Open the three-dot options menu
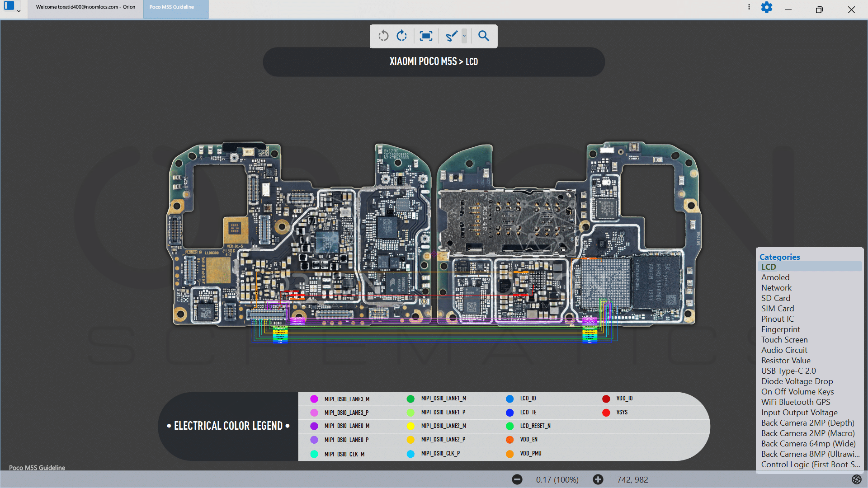The width and height of the screenshot is (868, 488). (x=749, y=7)
